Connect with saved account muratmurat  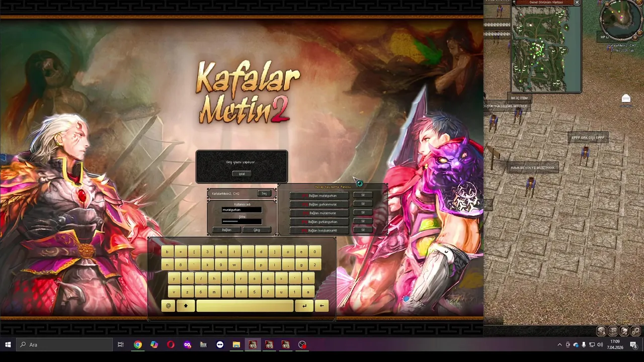[x=319, y=213]
